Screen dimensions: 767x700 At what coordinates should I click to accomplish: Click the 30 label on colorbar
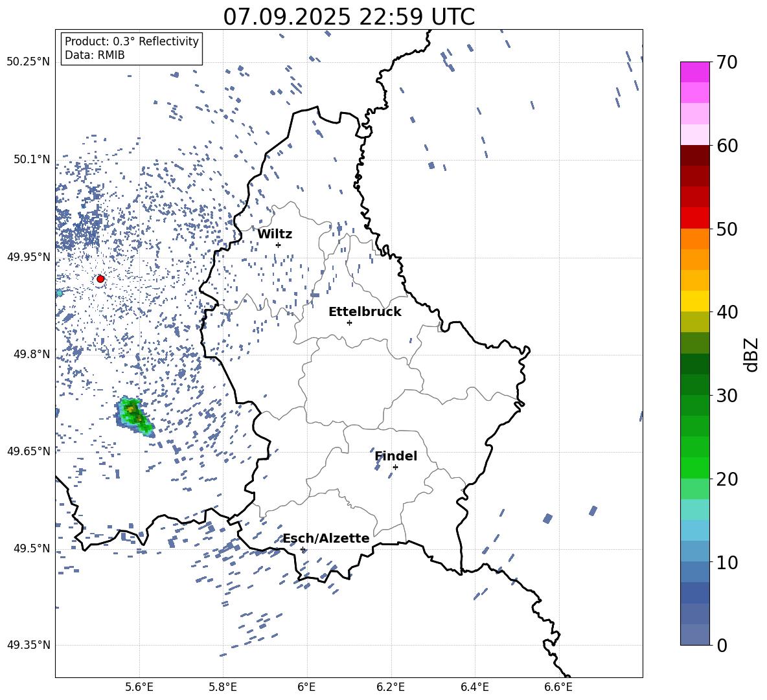[x=727, y=396]
